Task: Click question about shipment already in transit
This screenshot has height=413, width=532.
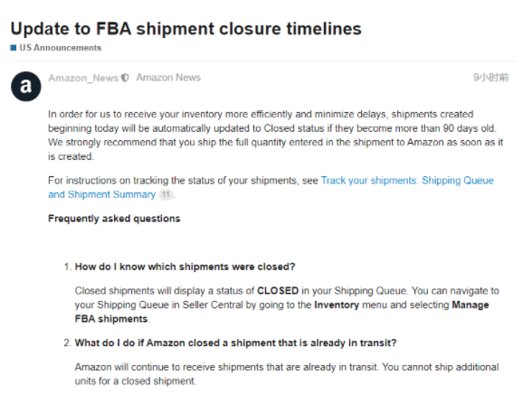Action: click(235, 343)
